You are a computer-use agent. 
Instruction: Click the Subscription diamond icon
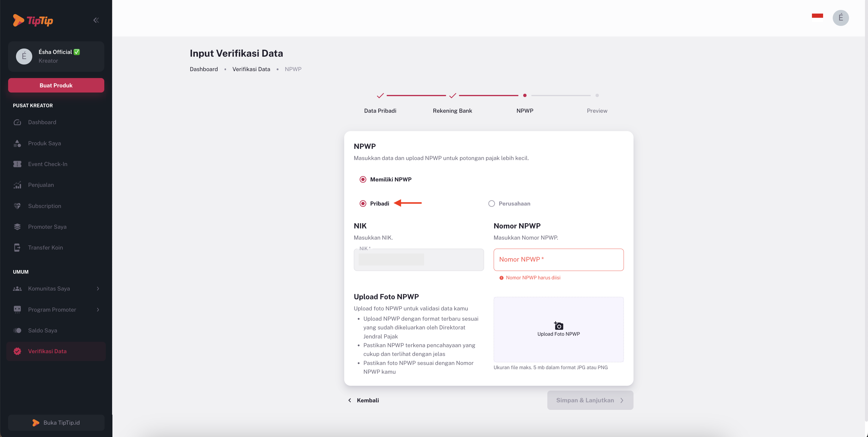point(17,206)
